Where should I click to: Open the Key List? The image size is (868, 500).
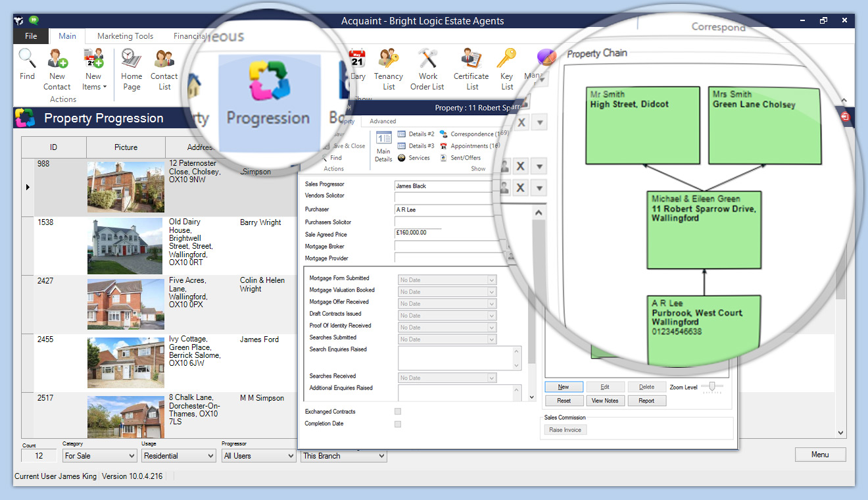pyautogui.click(x=507, y=69)
